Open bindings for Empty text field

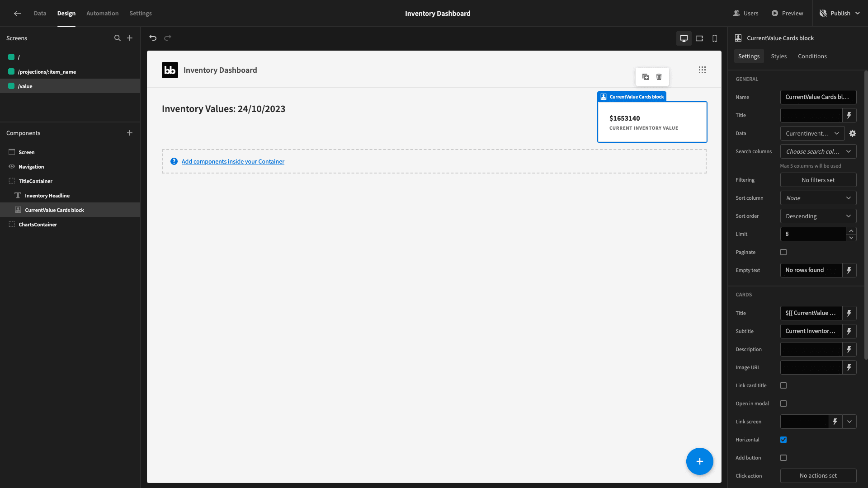[849, 270]
